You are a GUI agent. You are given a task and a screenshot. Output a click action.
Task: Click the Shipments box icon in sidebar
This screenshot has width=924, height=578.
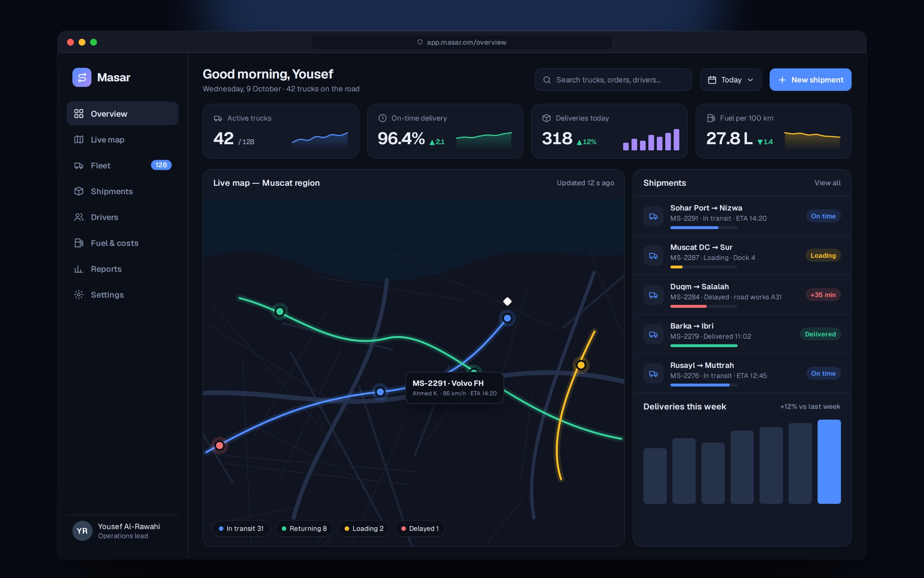[x=79, y=191]
